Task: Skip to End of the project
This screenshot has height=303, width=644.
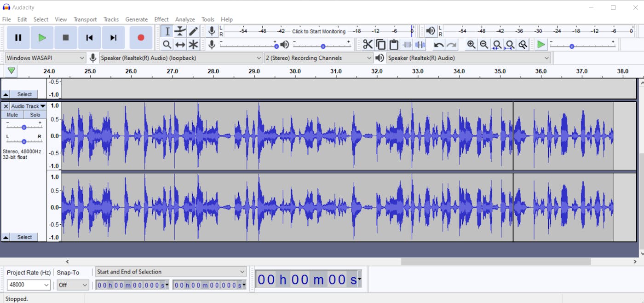Action: (113, 38)
